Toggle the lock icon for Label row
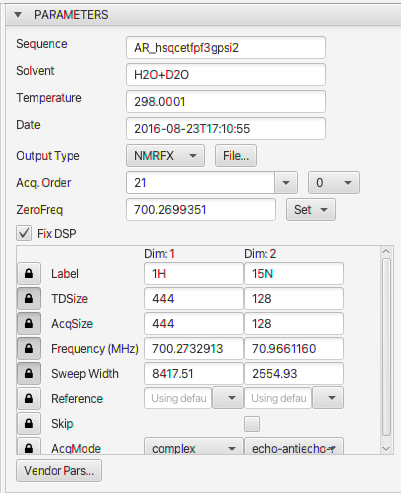401x493 pixels. coord(29,274)
